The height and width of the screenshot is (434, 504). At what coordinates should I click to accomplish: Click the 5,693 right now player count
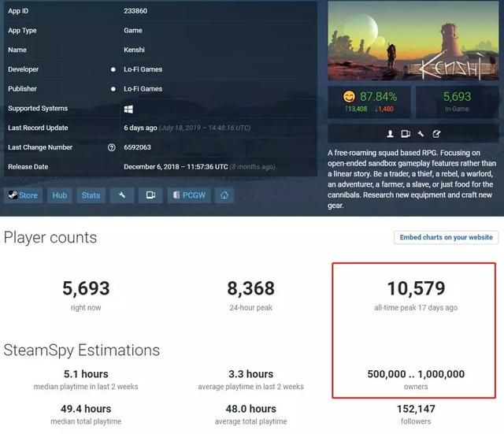point(86,288)
